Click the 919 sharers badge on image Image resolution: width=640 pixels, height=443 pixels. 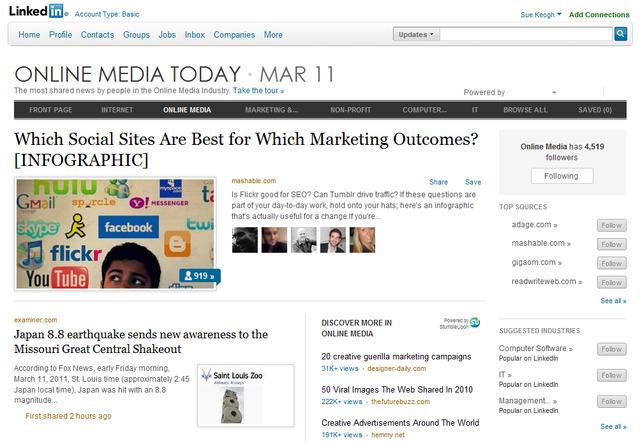pyautogui.click(x=200, y=276)
